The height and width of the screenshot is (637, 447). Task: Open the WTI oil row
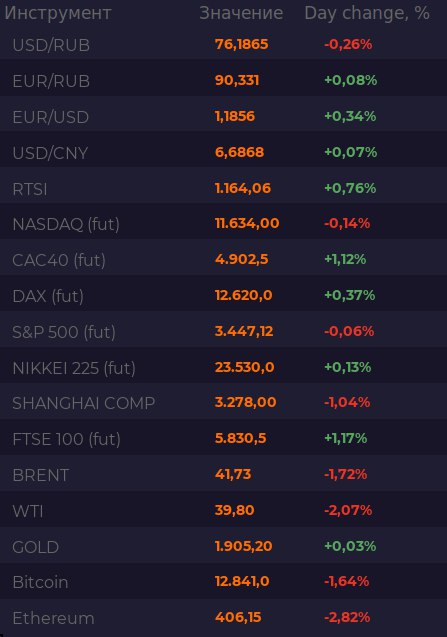coord(224,510)
